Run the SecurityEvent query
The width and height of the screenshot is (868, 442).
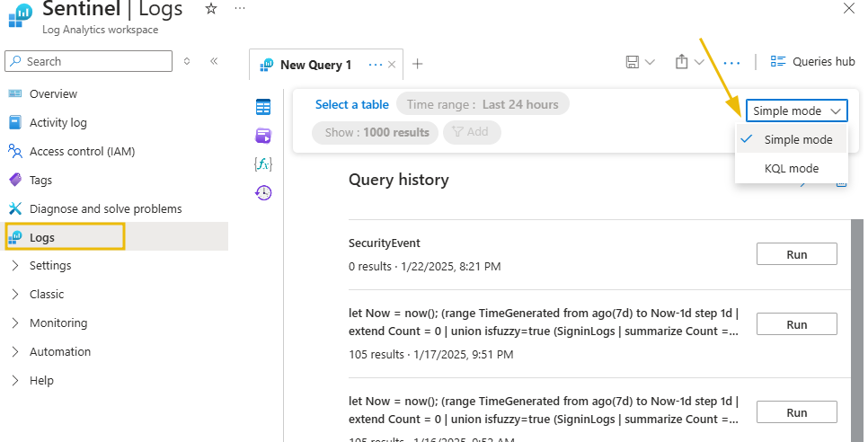(x=797, y=254)
